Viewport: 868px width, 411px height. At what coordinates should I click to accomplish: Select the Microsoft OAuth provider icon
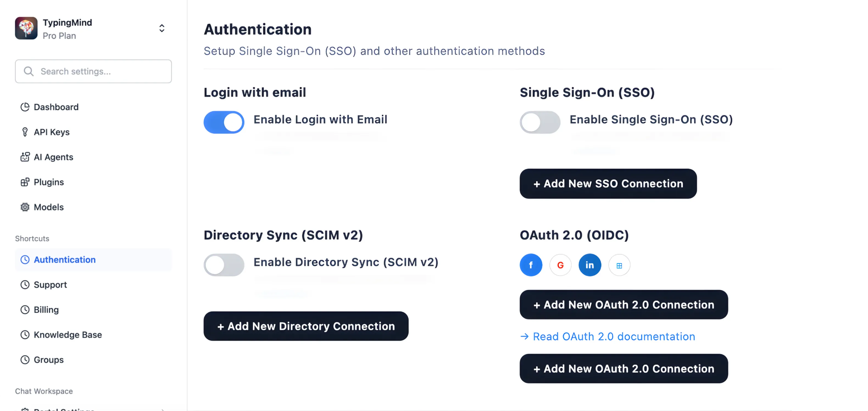click(x=619, y=265)
